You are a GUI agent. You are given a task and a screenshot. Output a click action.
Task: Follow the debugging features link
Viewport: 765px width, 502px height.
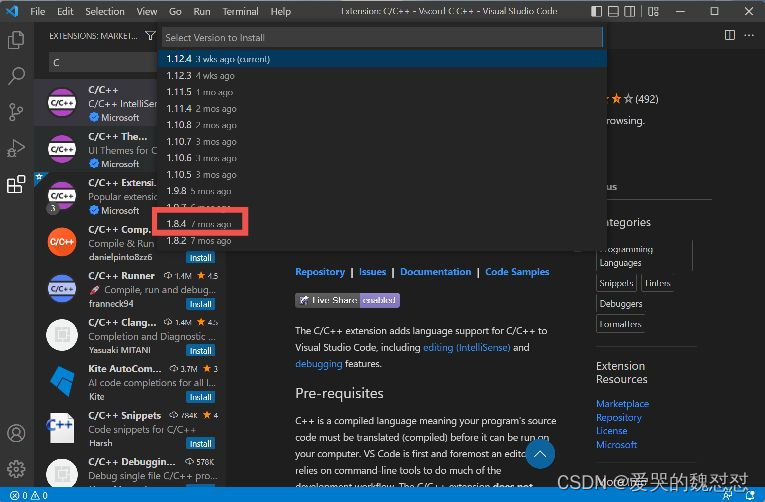tap(319, 364)
